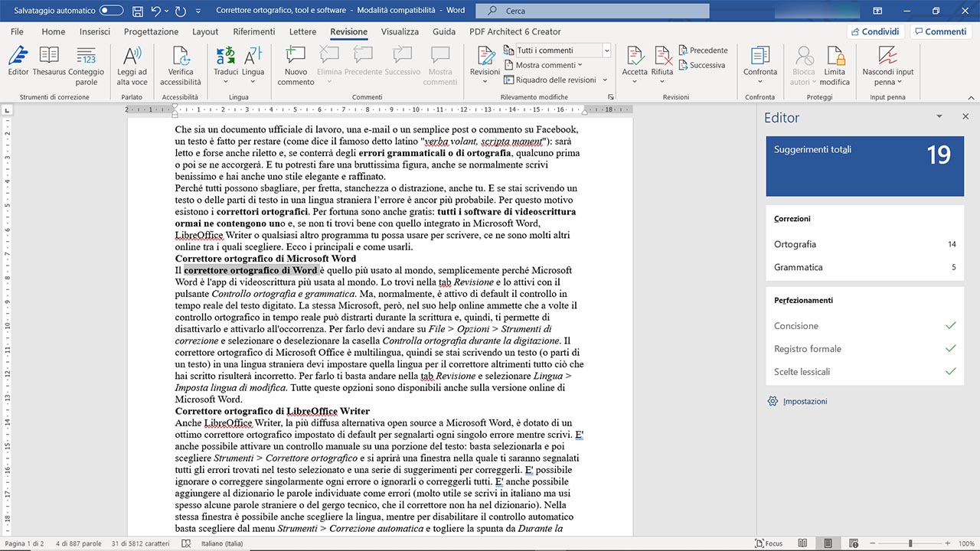Click 100% zoom level
The height and width of the screenshot is (551, 980).
(966, 543)
